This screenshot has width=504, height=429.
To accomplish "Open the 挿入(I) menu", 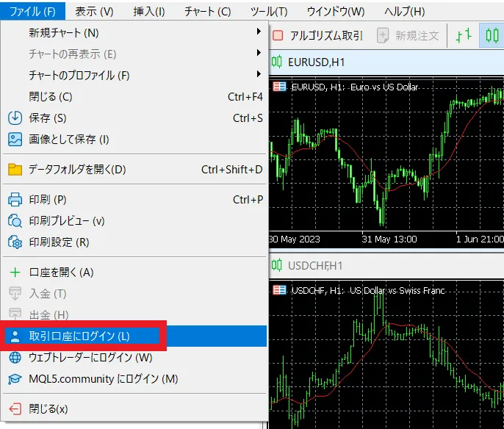I will (149, 12).
